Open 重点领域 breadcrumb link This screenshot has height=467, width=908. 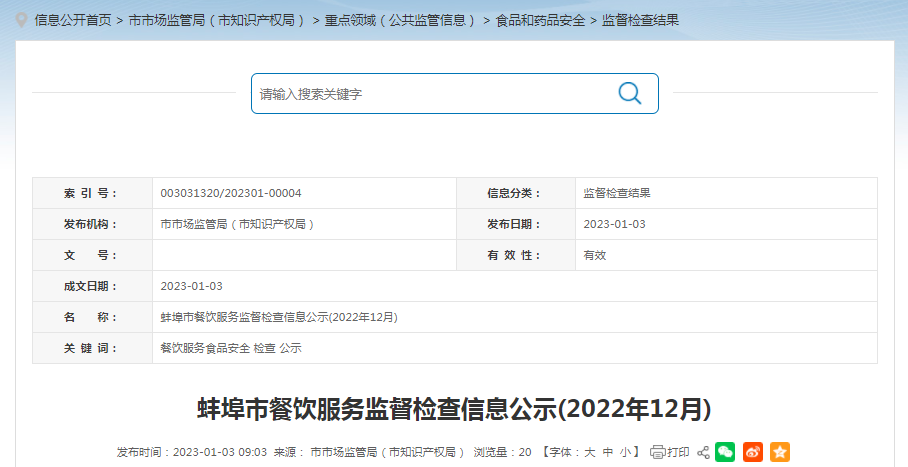tap(400, 20)
